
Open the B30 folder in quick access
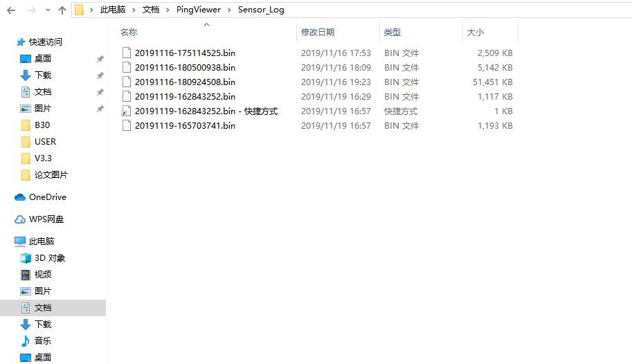pyautogui.click(x=42, y=125)
